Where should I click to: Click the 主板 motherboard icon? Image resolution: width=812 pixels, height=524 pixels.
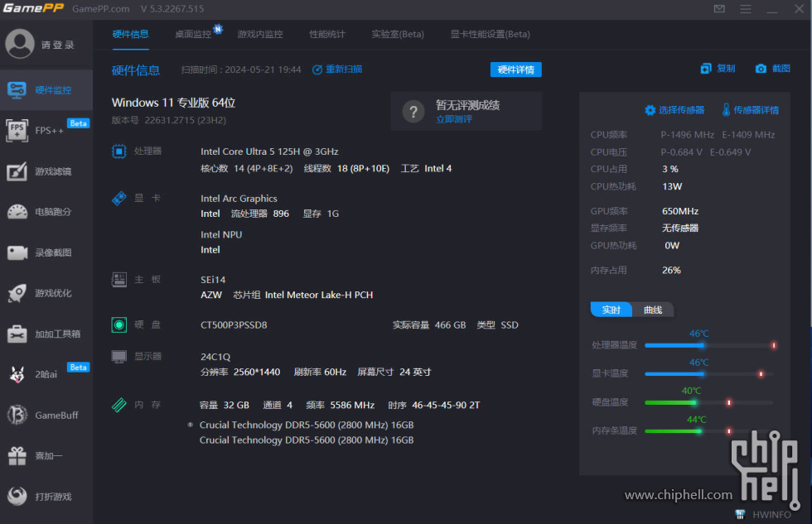click(119, 279)
